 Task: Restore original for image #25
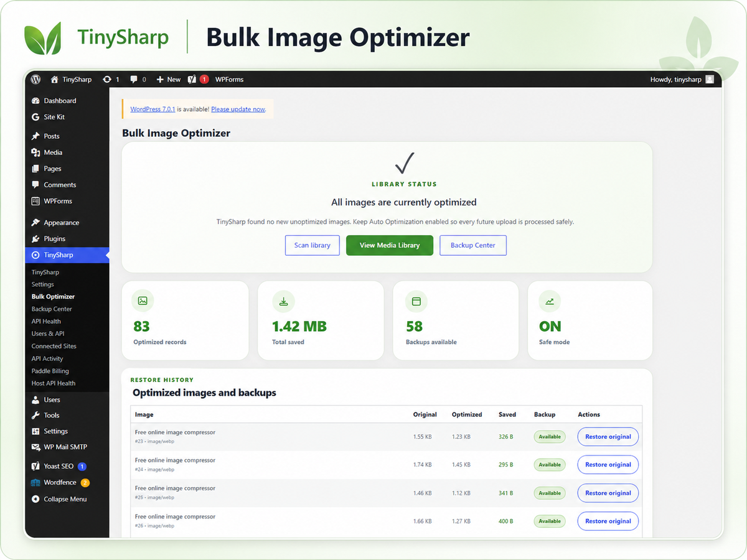click(608, 493)
